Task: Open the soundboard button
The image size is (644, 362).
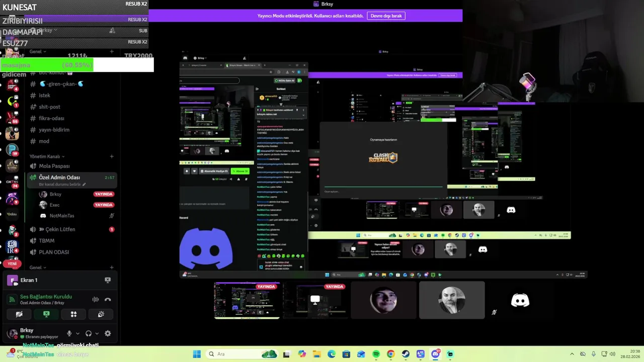Action: (101, 314)
